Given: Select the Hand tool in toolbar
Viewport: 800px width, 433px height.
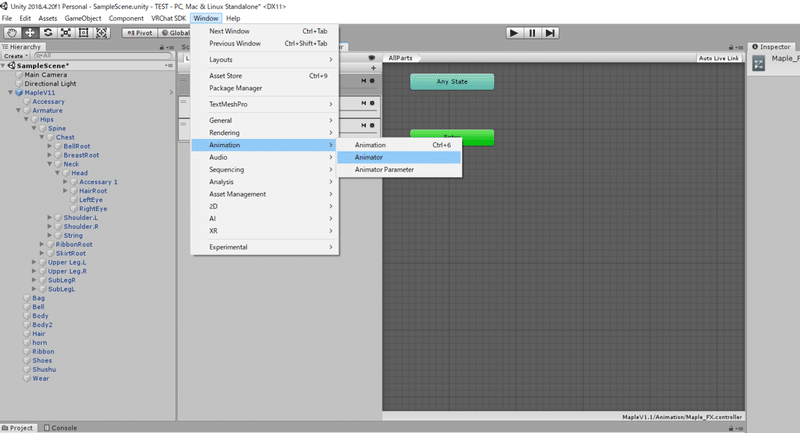Looking at the screenshot, I should point(12,33).
